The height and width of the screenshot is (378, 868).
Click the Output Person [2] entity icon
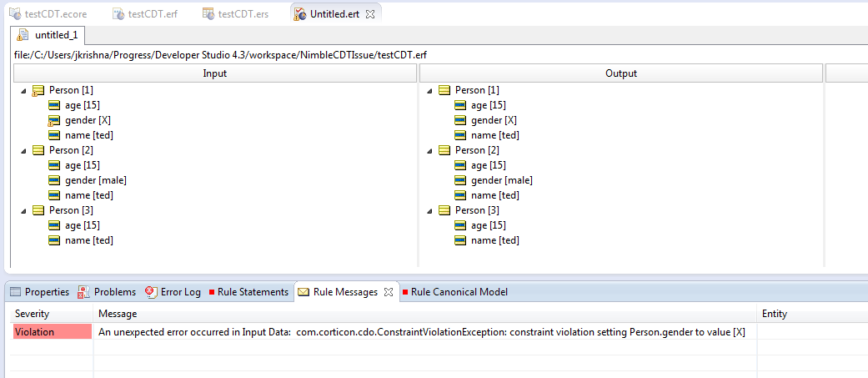pos(444,150)
